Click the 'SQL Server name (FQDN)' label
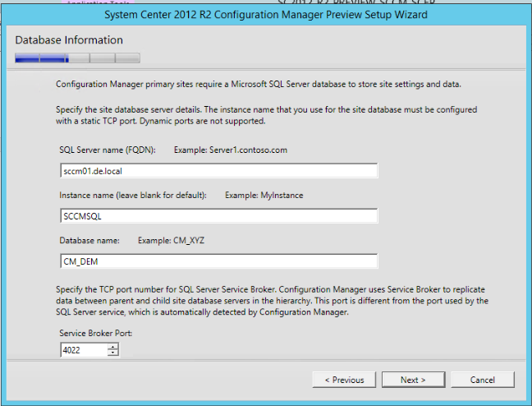The image size is (532, 406). [102, 150]
